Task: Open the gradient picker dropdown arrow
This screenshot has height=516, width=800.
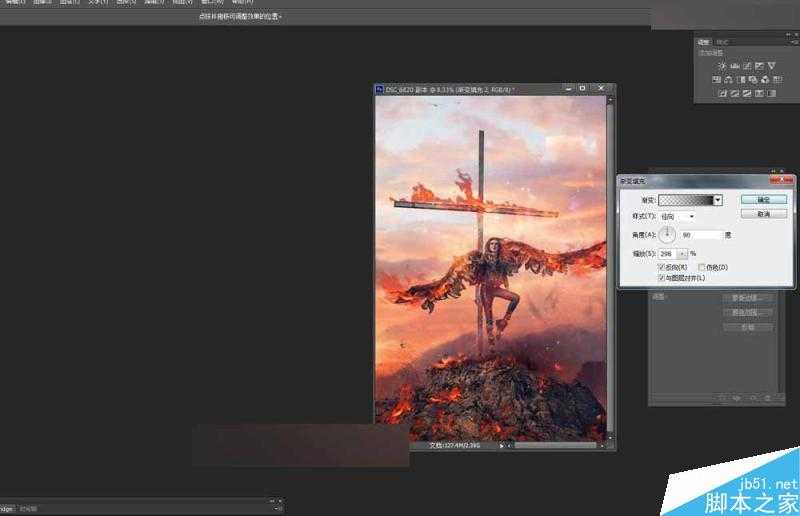Action: (x=717, y=200)
